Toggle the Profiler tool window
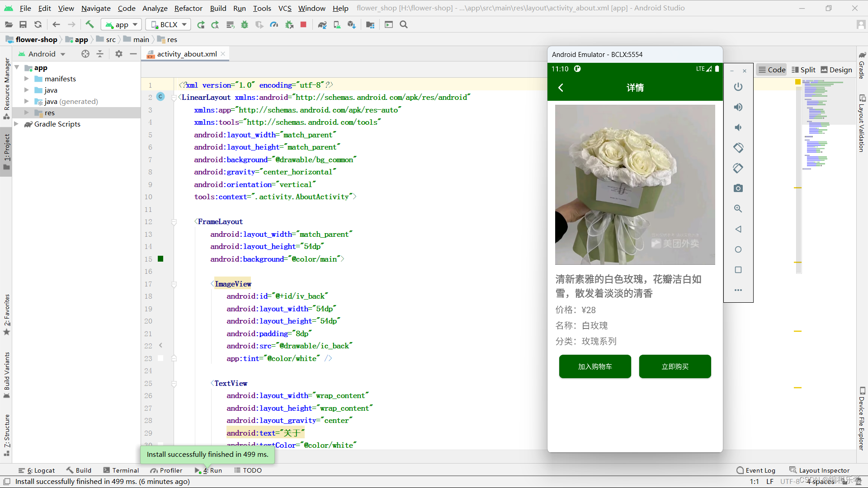 pos(166,470)
